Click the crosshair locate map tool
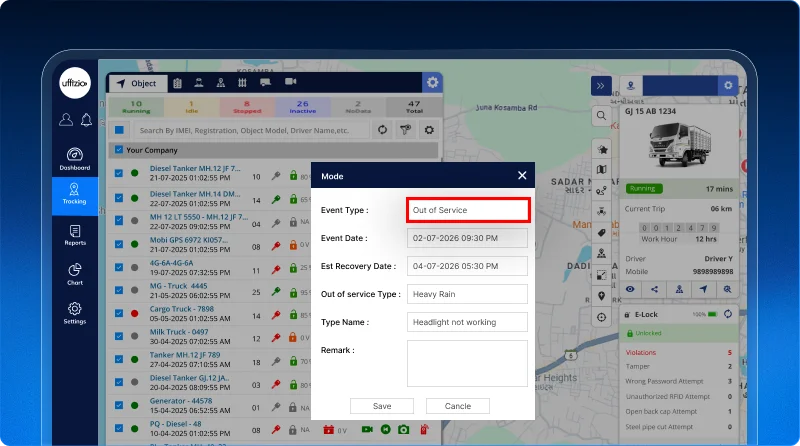This screenshot has height=446, width=800. pos(602,317)
